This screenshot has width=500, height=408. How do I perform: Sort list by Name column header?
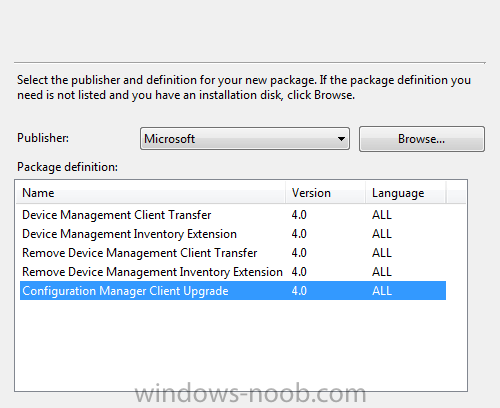coord(151,193)
